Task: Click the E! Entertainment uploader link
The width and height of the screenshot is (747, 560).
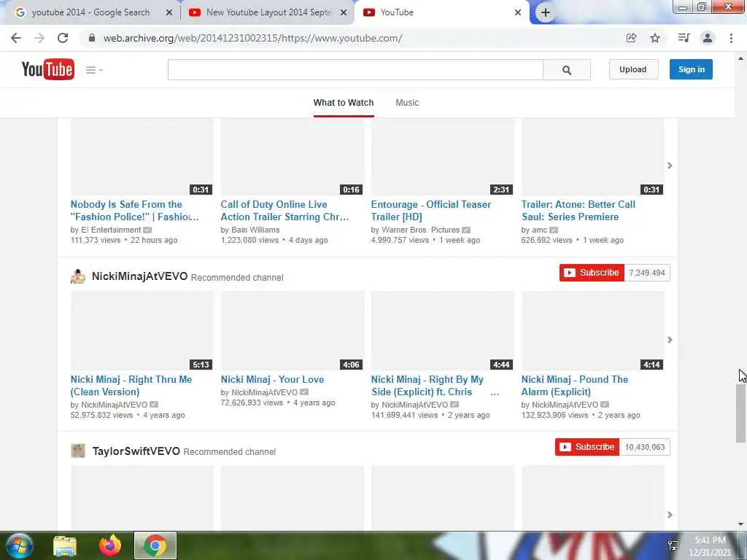Action: (x=111, y=230)
